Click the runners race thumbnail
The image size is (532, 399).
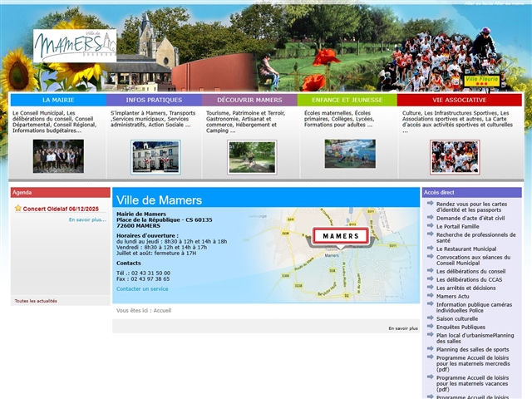point(455,157)
